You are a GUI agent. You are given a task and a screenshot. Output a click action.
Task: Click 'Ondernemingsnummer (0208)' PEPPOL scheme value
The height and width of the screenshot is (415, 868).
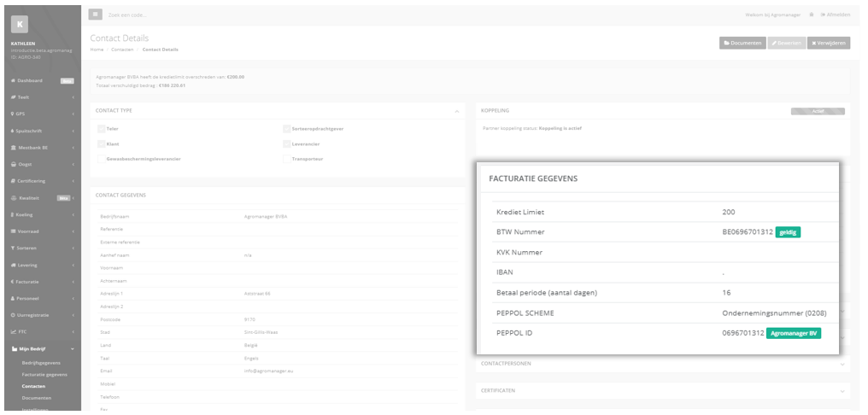[774, 313]
